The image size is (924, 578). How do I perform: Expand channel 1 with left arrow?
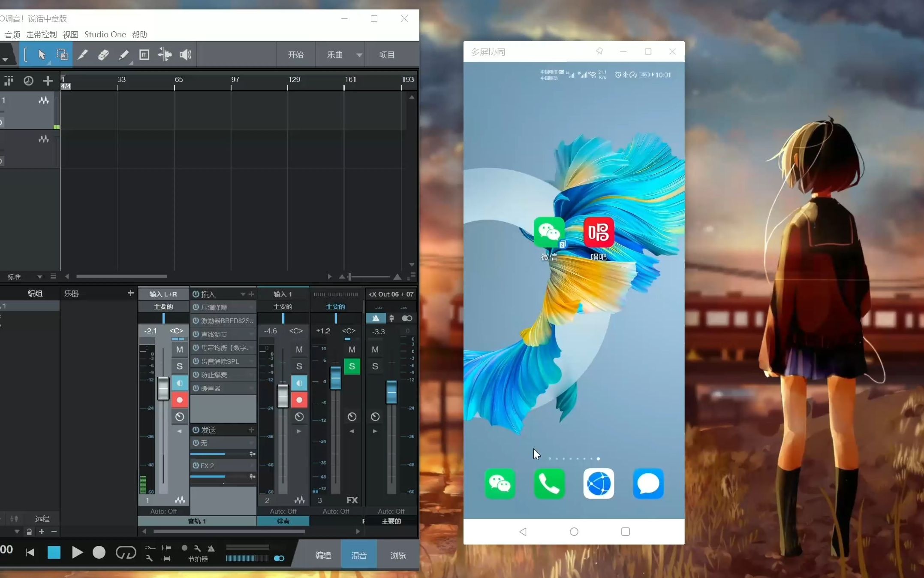[x=179, y=431]
